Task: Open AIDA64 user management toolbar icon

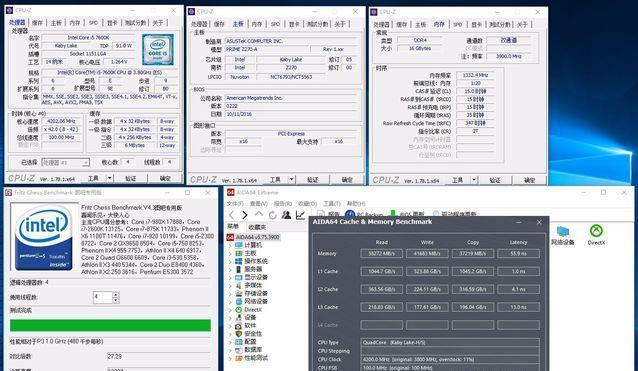Action: tap(286, 215)
